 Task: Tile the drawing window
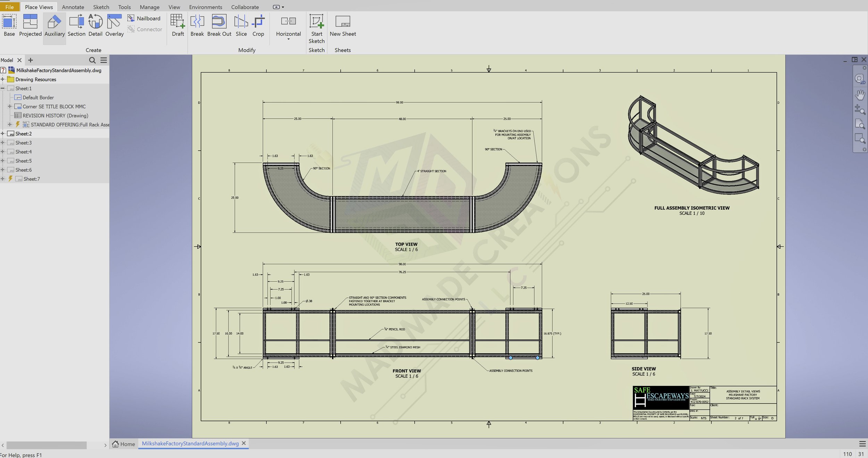tap(854, 60)
